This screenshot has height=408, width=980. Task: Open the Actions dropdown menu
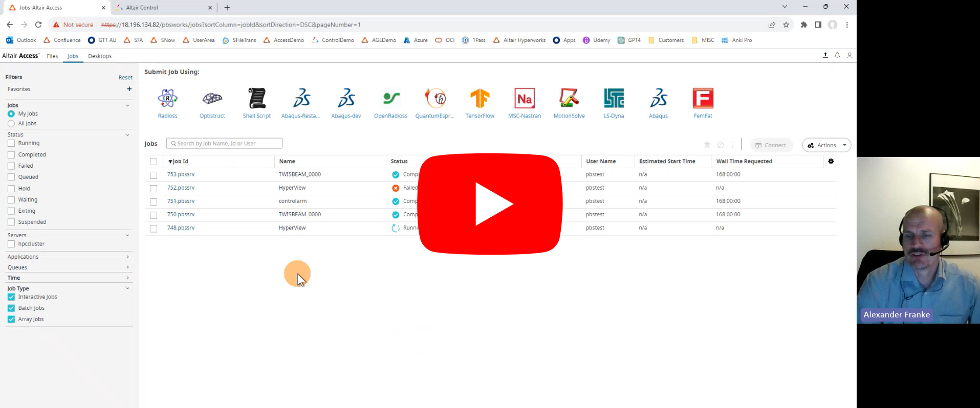coord(826,145)
